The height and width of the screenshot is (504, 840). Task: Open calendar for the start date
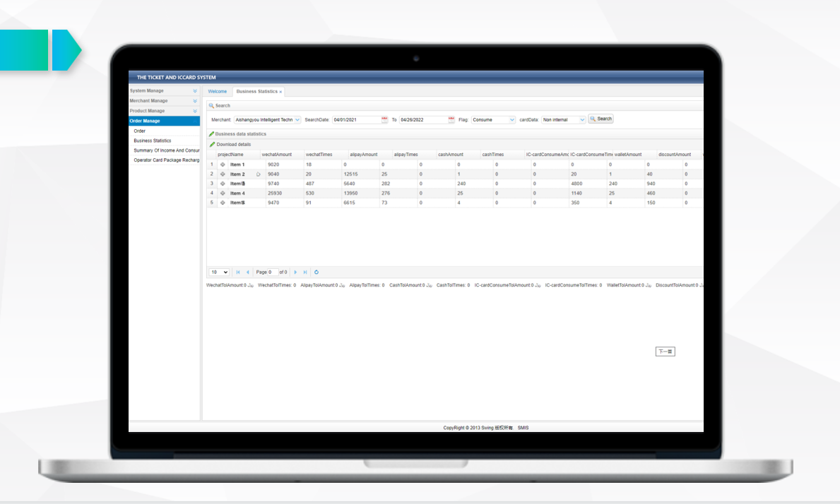click(384, 119)
